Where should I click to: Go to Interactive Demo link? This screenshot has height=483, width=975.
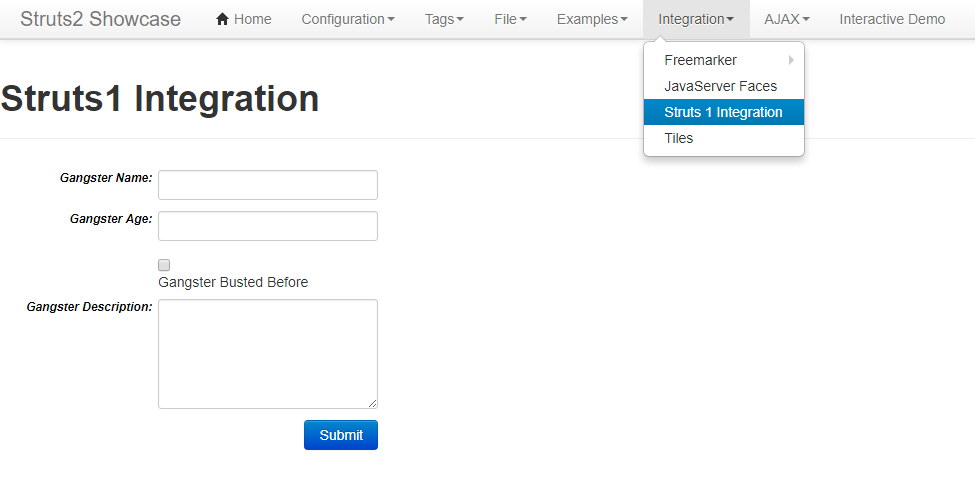point(892,19)
